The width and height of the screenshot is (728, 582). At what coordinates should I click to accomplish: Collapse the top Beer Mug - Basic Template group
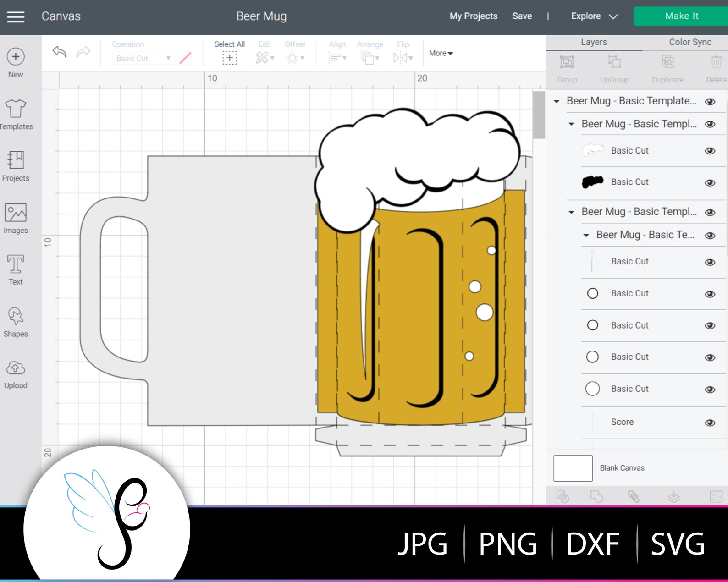(x=557, y=101)
